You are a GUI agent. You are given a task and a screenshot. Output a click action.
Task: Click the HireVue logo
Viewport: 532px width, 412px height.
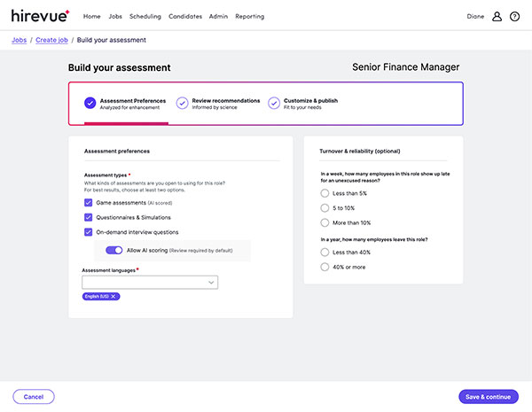pos(40,16)
